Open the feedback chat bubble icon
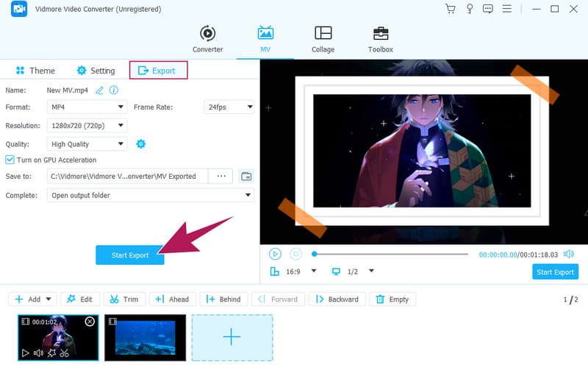The height and width of the screenshot is (376, 588). click(x=487, y=9)
